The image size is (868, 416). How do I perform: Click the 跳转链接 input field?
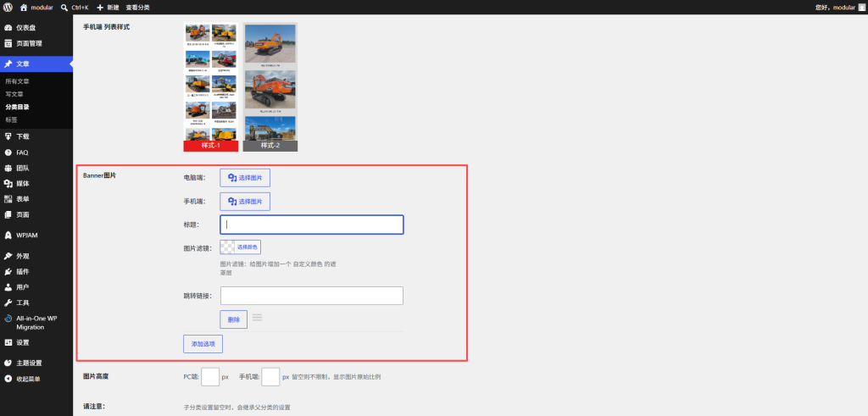point(312,296)
